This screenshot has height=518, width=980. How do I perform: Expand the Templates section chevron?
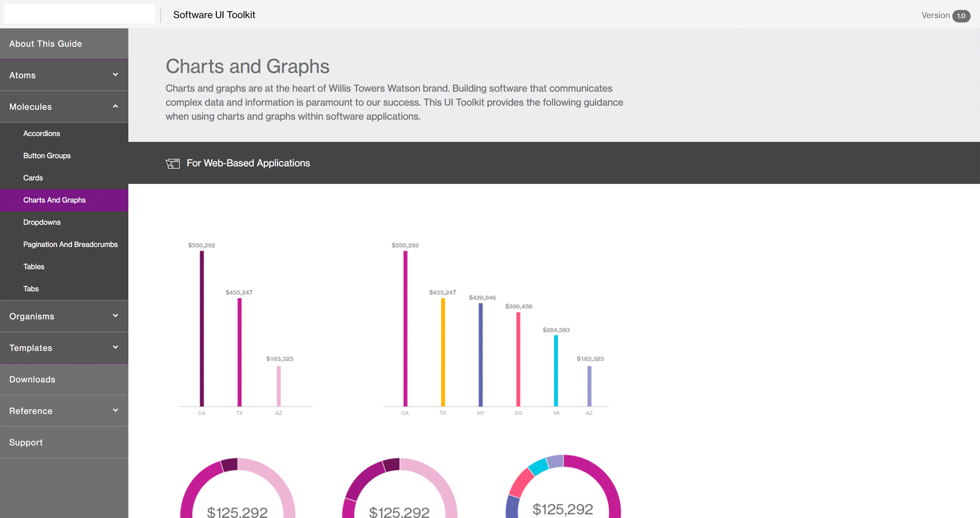click(x=115, y=347)
